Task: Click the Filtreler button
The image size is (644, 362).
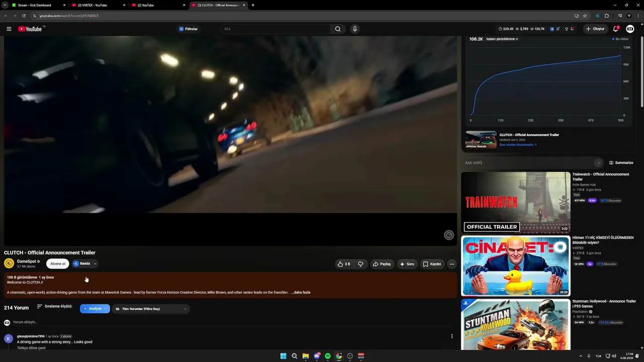Action: click(189, 29)
